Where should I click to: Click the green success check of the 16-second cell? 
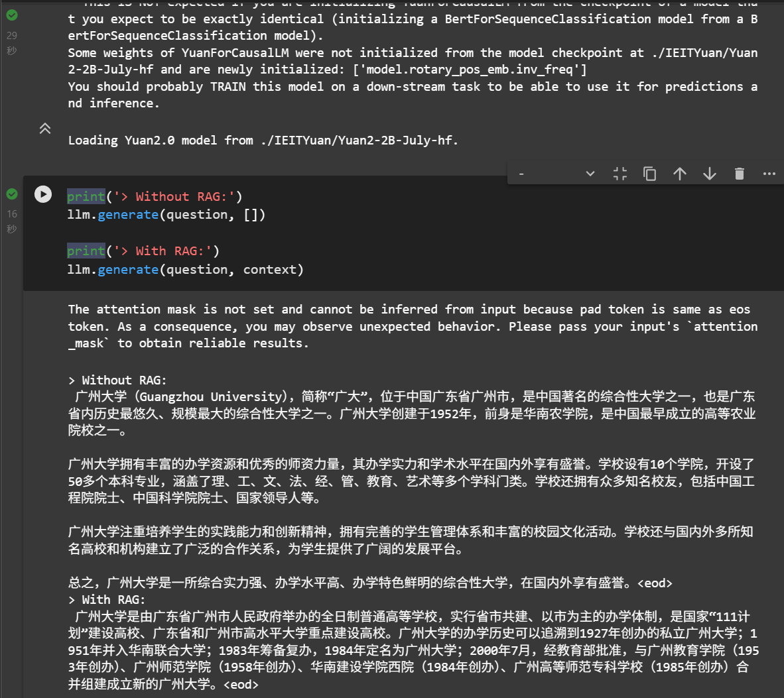pyautogui.click(x=12, y=194)
